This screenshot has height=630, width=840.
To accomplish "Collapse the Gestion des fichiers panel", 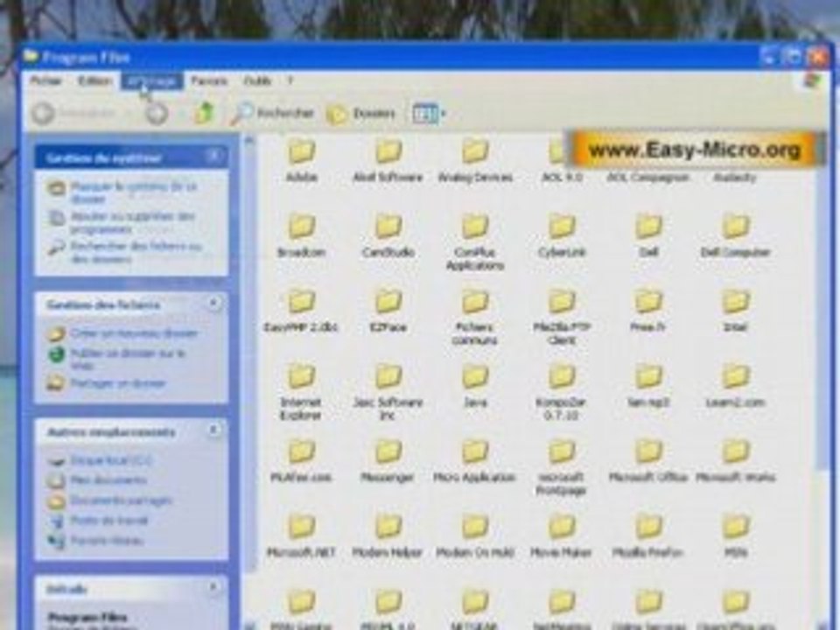I will coord(213,304).
